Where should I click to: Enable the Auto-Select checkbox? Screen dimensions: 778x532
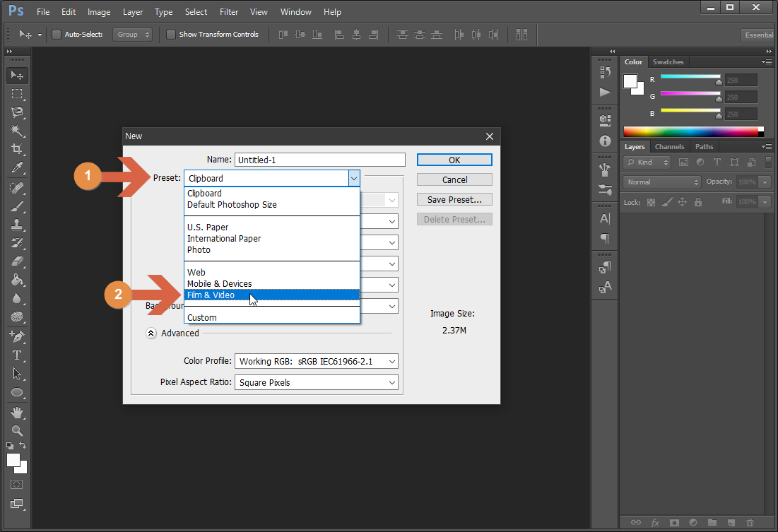click(x=57, y=34)
